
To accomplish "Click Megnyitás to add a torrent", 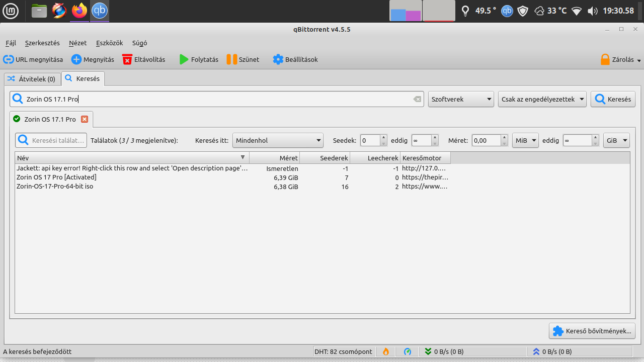I will (x=93, y=59).
